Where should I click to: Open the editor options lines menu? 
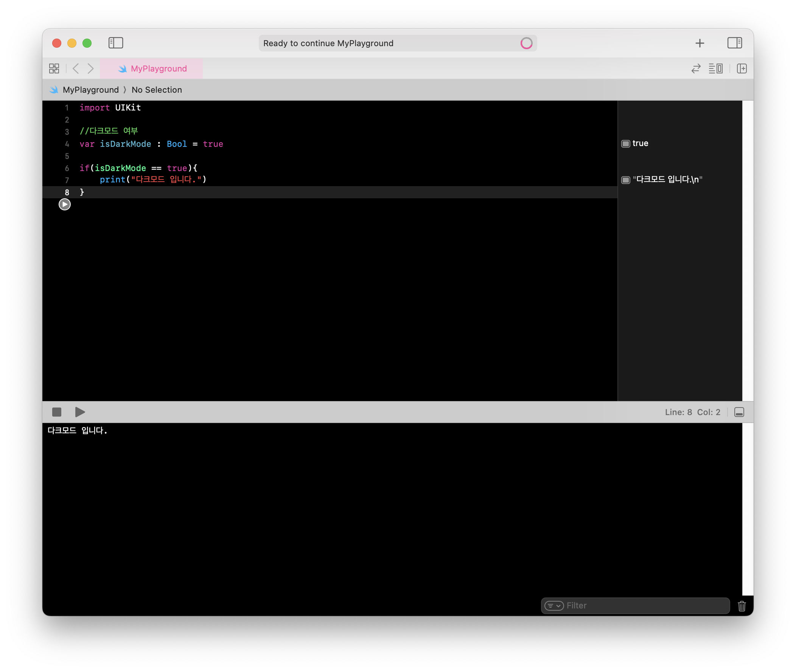(715, 68)
